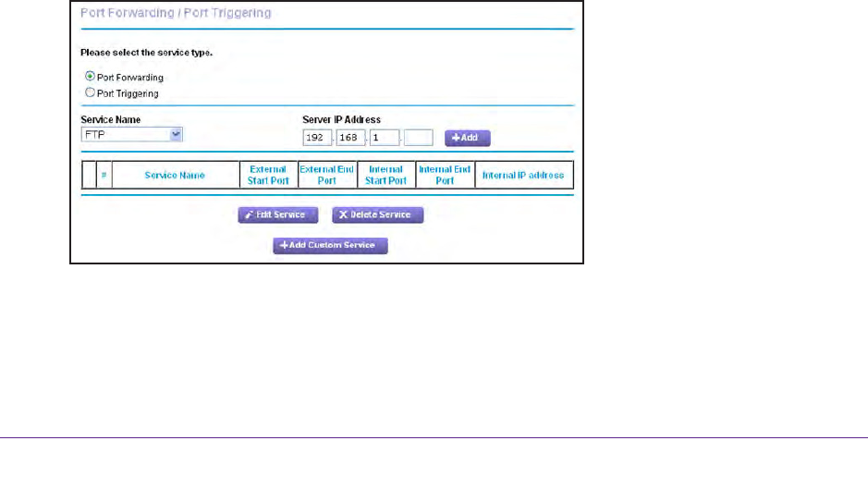The image size is (868, 502).
Task: Click the Service Name column header
Action: point(175,175)
